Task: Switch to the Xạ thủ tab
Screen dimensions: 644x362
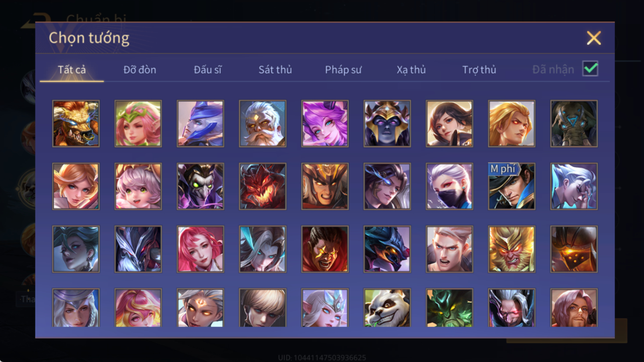Action: [411, 70]
